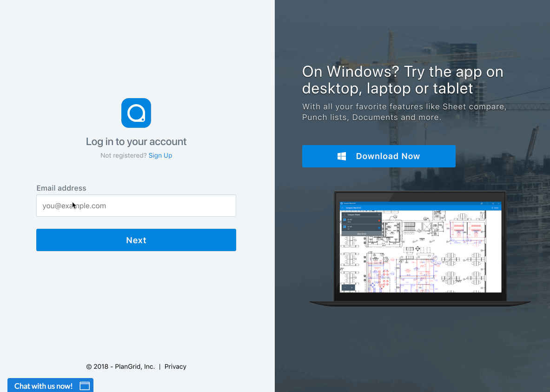The image size is (550, 392).
Task: Toggle the first A-101 checkbox in Compare Sheets
Action: [x=345, y=220]
